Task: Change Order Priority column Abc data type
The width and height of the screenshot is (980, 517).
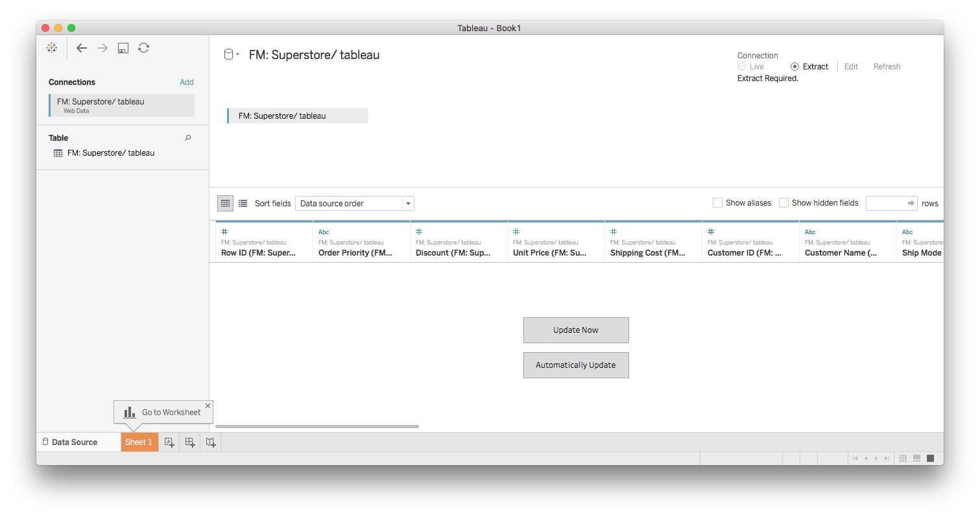Action: (324, 232)
